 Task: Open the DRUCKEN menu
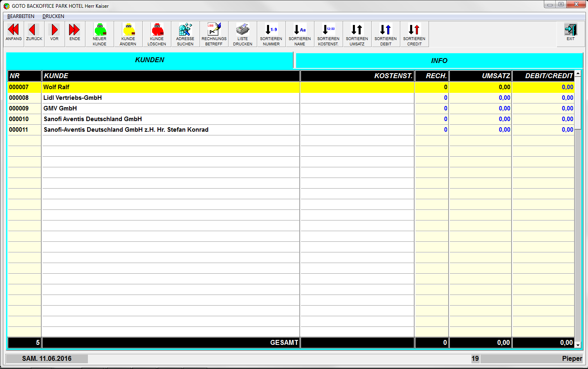[x=53, y=16]
